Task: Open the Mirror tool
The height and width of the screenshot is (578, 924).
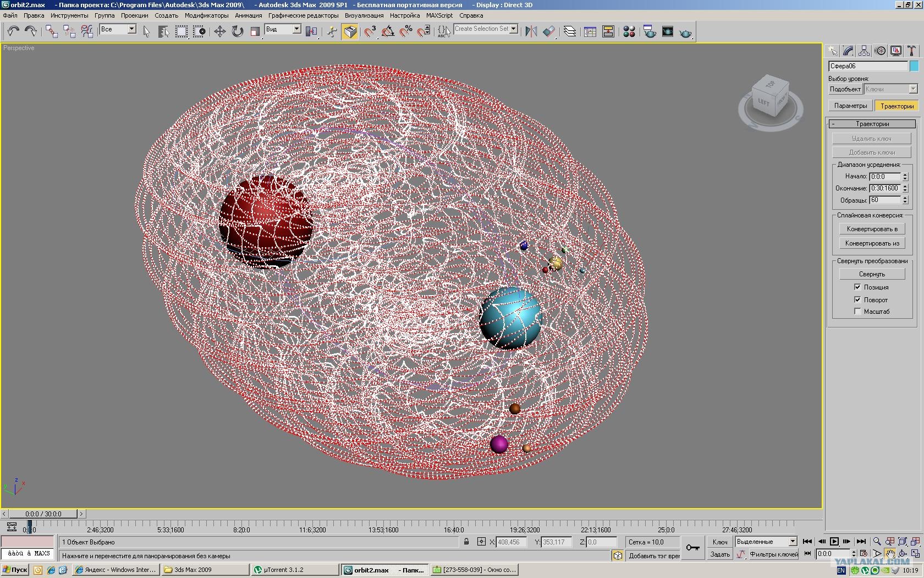Action: 531,31
